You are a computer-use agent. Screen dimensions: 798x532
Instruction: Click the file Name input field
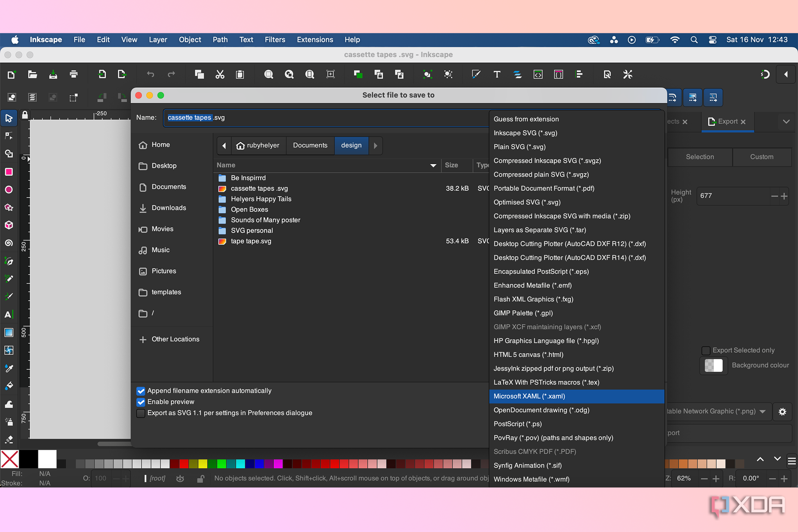click(326, 118)
